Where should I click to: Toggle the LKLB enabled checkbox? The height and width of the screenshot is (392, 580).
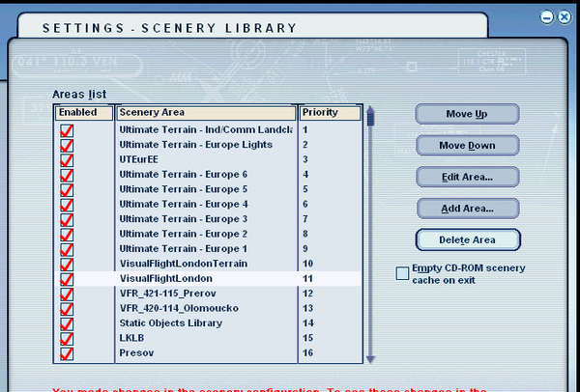click(67, 339)
